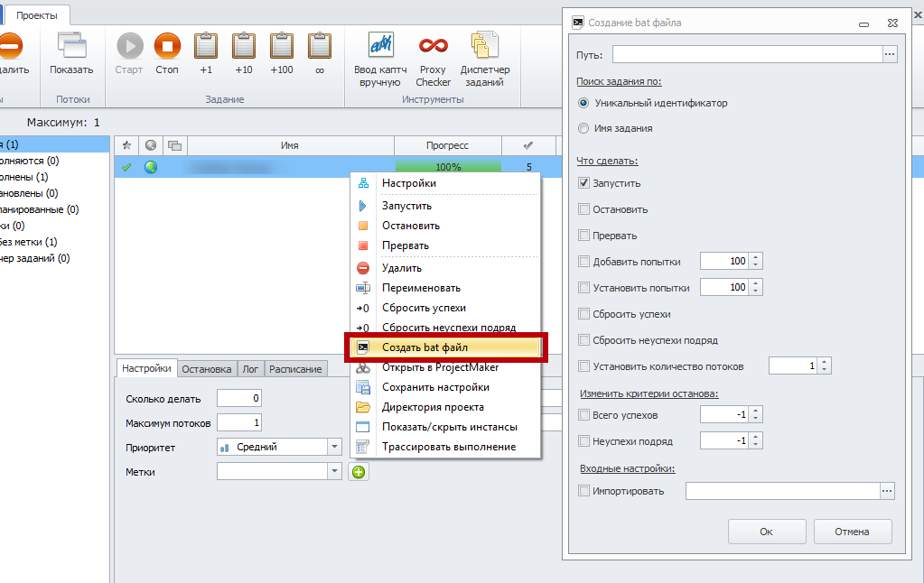Switch to Остановка tab

point(206,369)
